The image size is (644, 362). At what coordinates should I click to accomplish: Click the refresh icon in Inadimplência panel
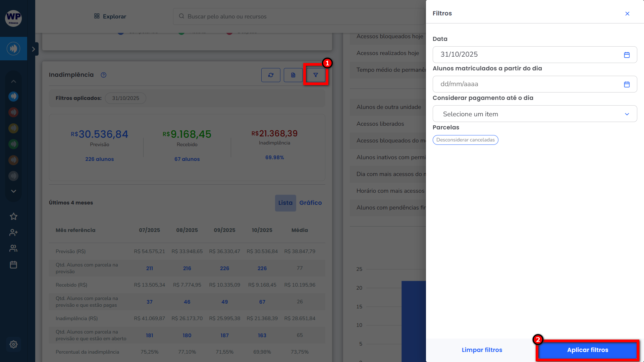point(271,75)
